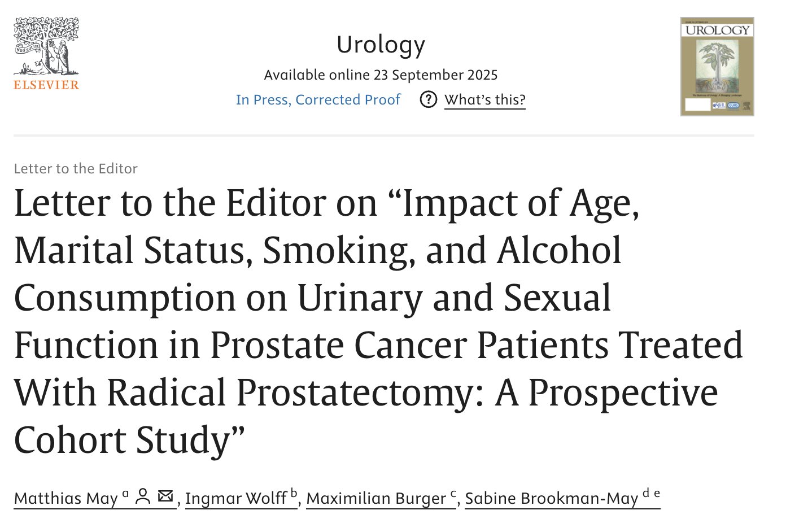786x532 pixels.
Task: Open Maximilian Burger author details
Action: pos(375,499)
